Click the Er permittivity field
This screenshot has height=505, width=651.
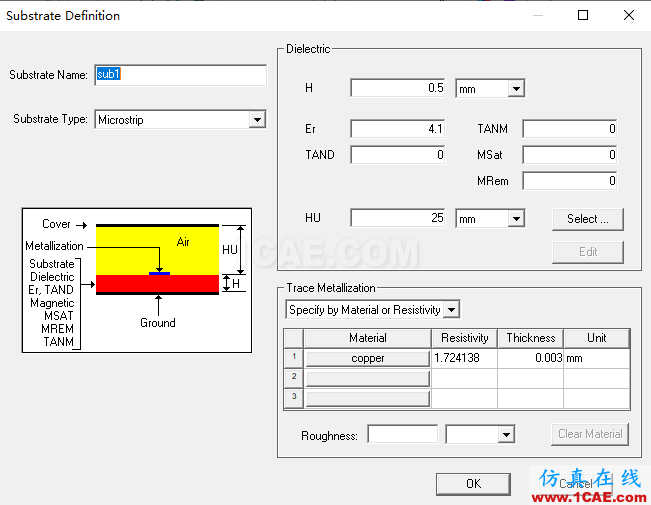click(398, 129)
